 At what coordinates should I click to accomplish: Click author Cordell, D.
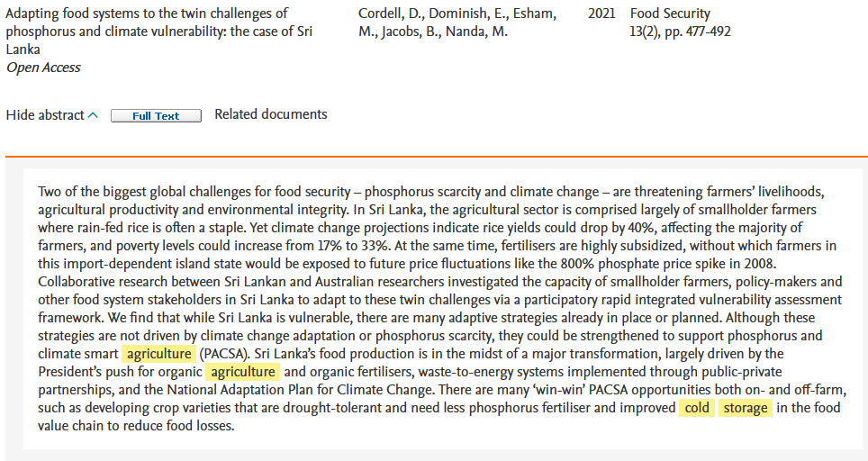pyautogui.click(x=392, y=14)
